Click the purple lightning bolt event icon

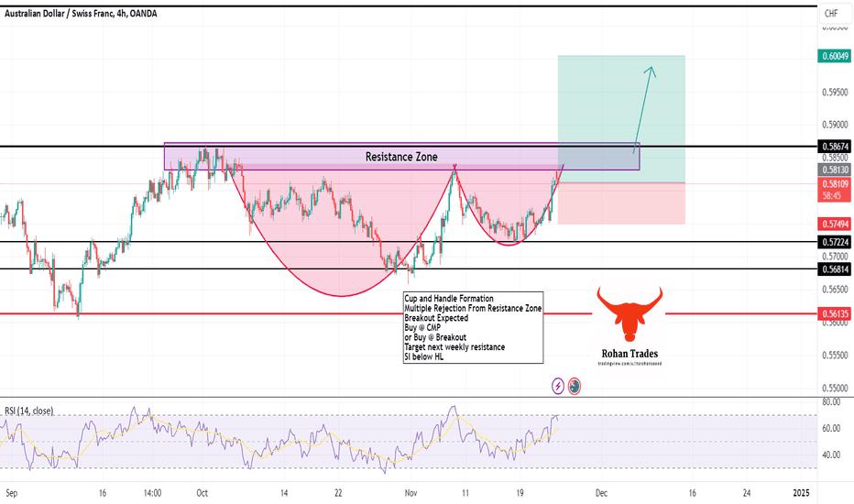[558, 387]
